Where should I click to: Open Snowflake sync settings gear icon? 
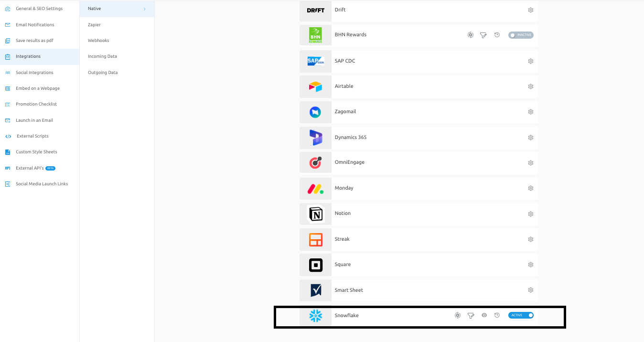[458, 315]
